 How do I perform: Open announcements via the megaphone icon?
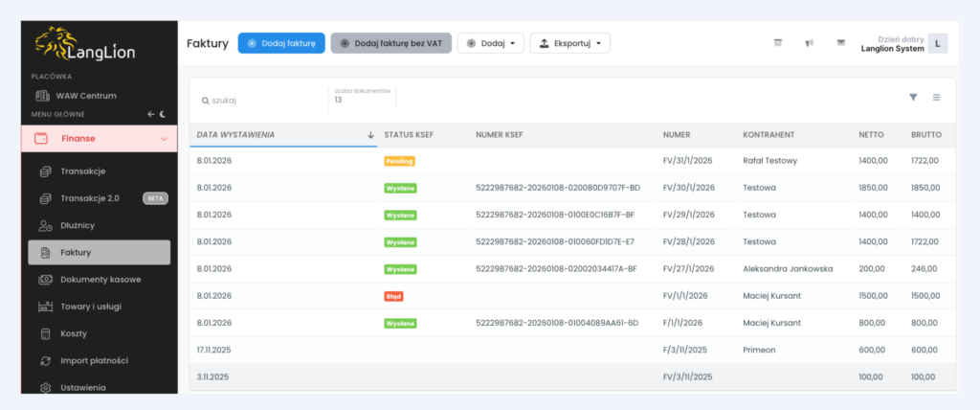[809, 43]
